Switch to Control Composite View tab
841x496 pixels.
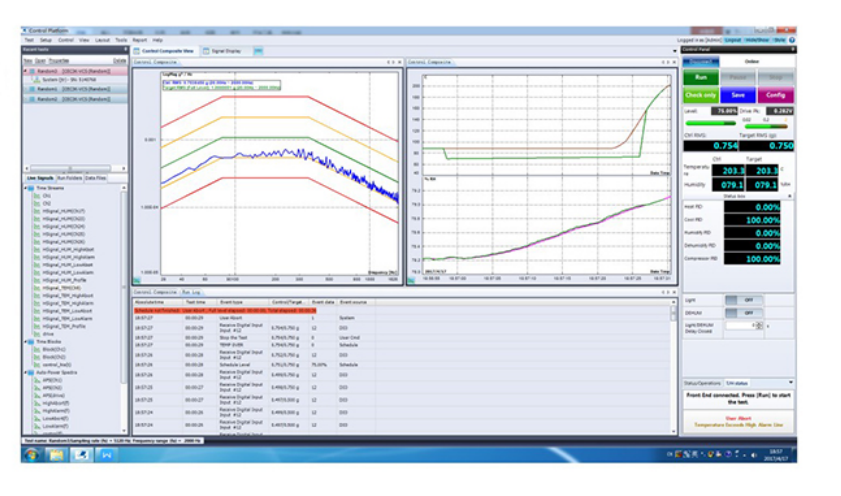pos(164,51)
